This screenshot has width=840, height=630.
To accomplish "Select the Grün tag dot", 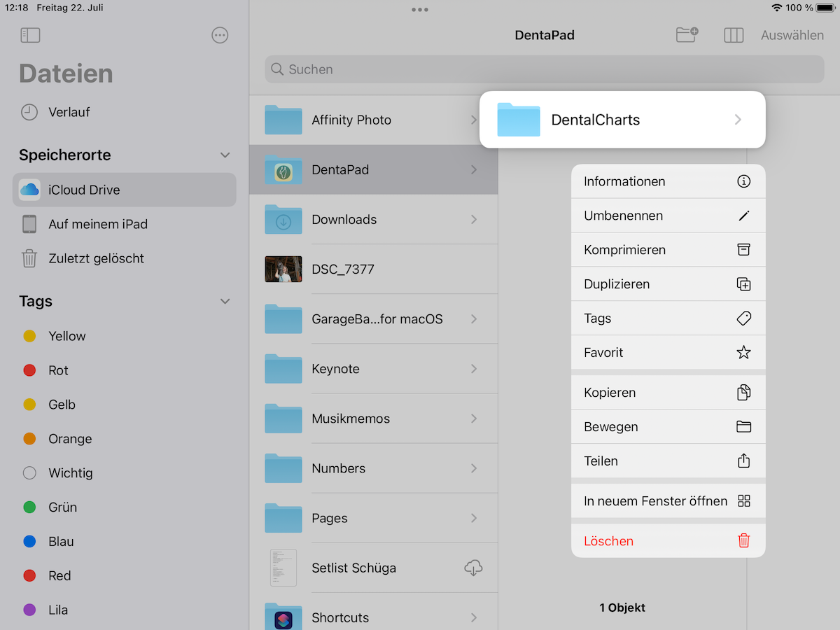I will coord(29,507).
